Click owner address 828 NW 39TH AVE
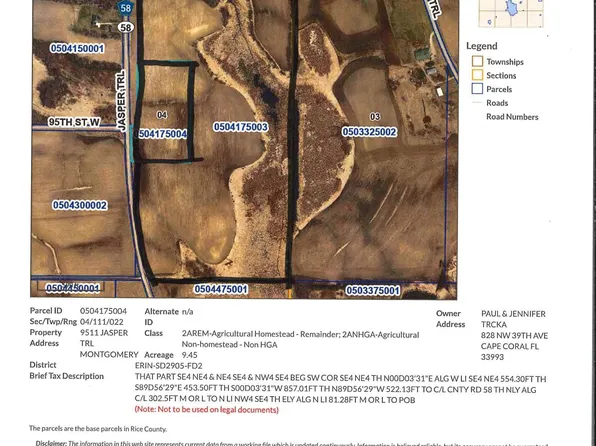Screen dimensions: 596x446 click(514, 336)
